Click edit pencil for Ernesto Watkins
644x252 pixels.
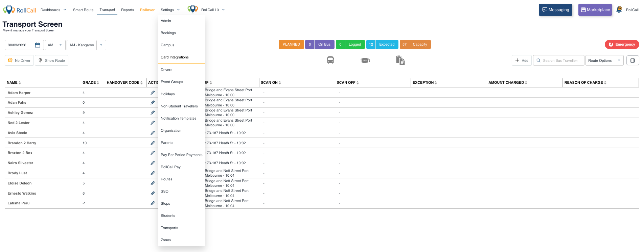tap(153, 193)
